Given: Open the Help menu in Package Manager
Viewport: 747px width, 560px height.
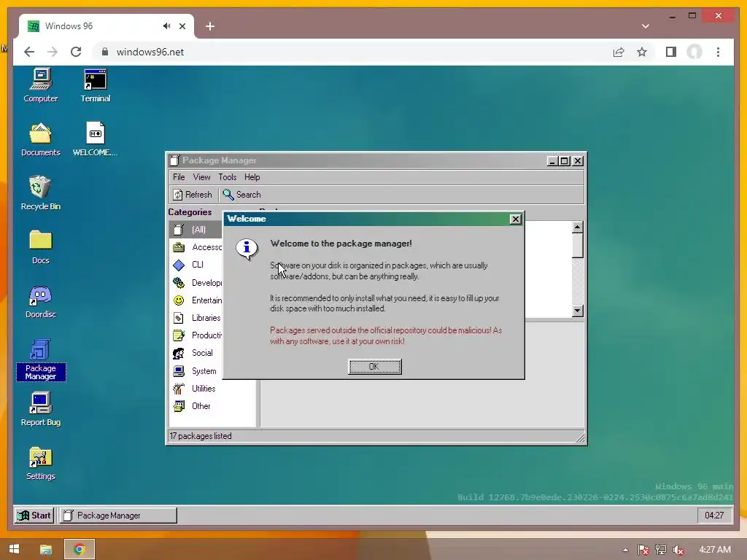Looking at the screenshot, I should click(x=252, y=177).
